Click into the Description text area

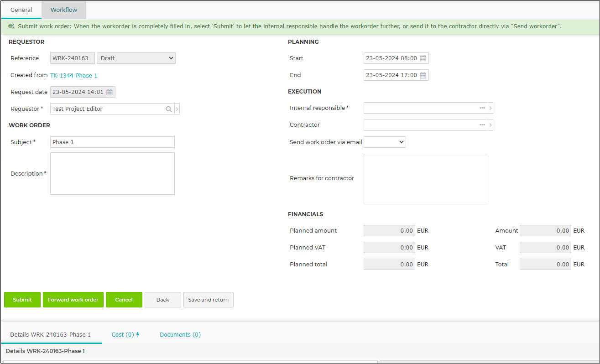112,173
